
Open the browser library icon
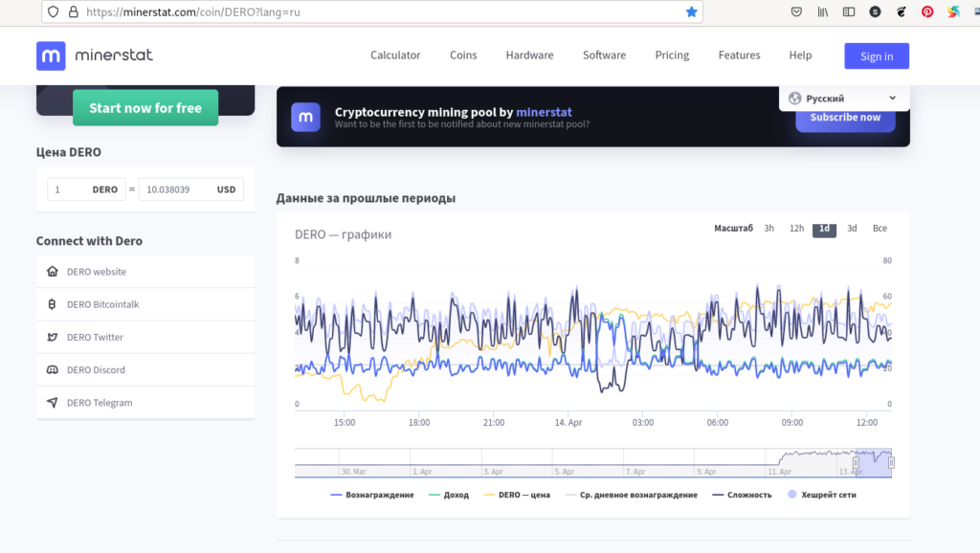pyautogui.click(x=822, y=11)
